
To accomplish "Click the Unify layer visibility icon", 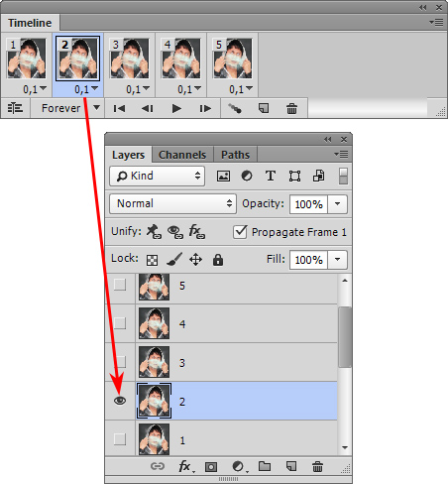I will click(x=175, y=232).
